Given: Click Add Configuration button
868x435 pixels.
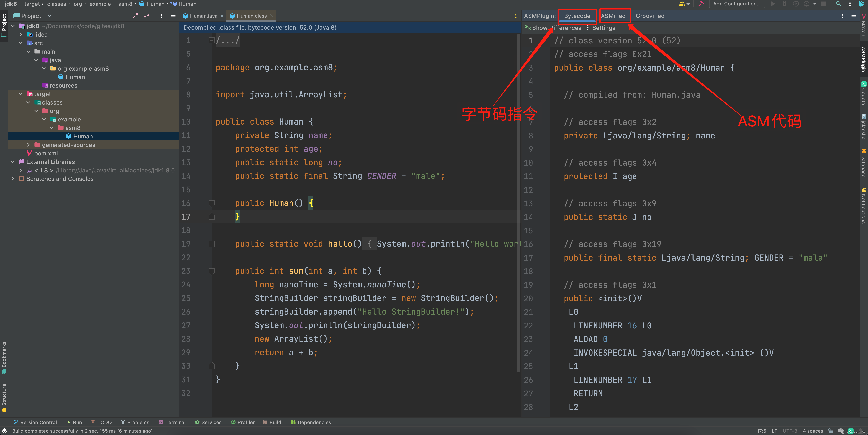Looking at the screenshot, I should (x=736, y=4).
